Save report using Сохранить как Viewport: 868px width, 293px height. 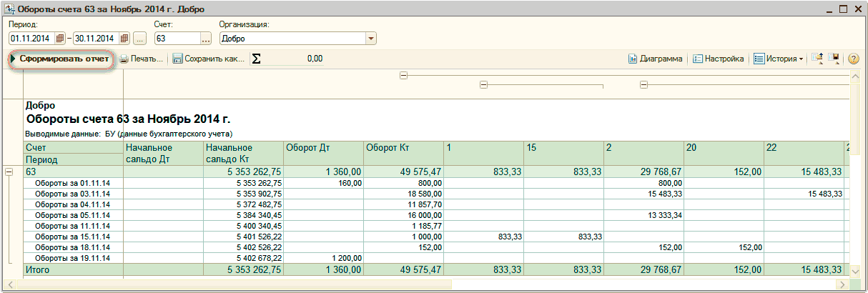point(209,59)
